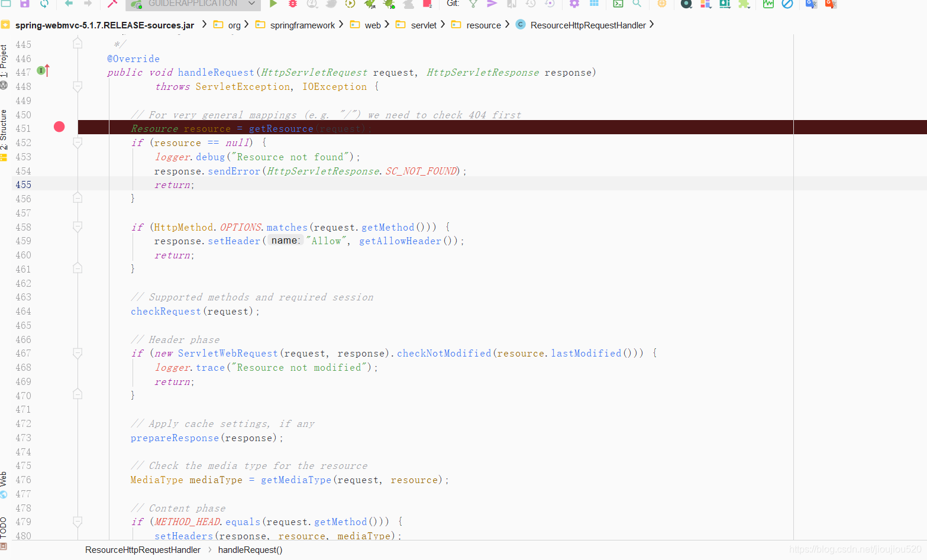Screen dimensions: 927x560
Task: Collapse the comment fold marker at line 445
Action: click(x=77, y=43)
